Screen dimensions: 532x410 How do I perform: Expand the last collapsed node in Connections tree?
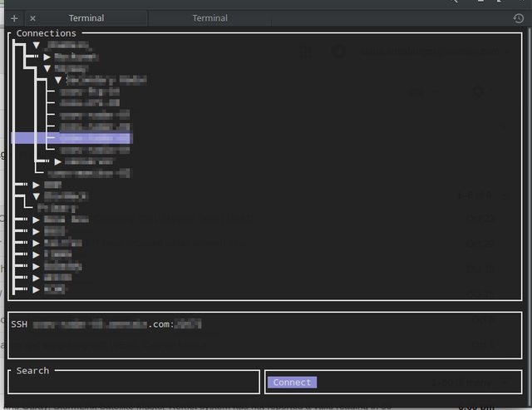point(36,289)
